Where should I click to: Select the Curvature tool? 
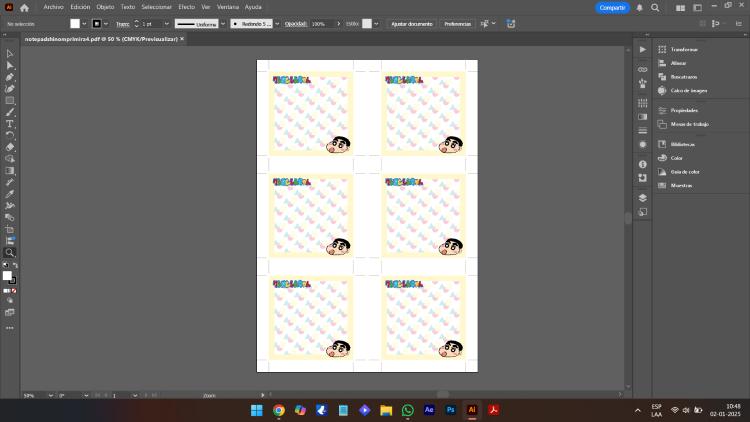[x=10, y=89]
